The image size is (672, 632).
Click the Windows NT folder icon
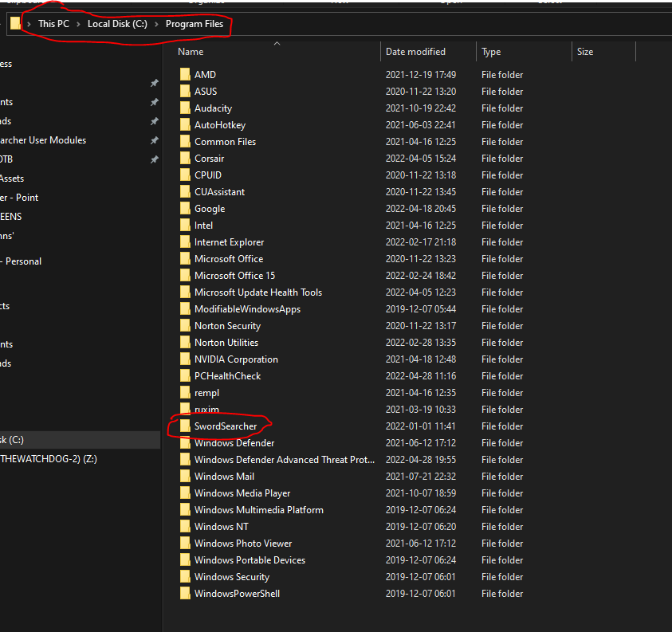(185, 526)
